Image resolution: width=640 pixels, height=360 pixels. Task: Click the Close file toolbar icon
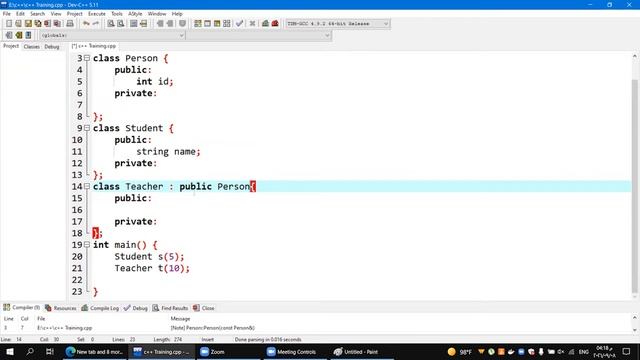pyautogui.click(x=47, y=24)
